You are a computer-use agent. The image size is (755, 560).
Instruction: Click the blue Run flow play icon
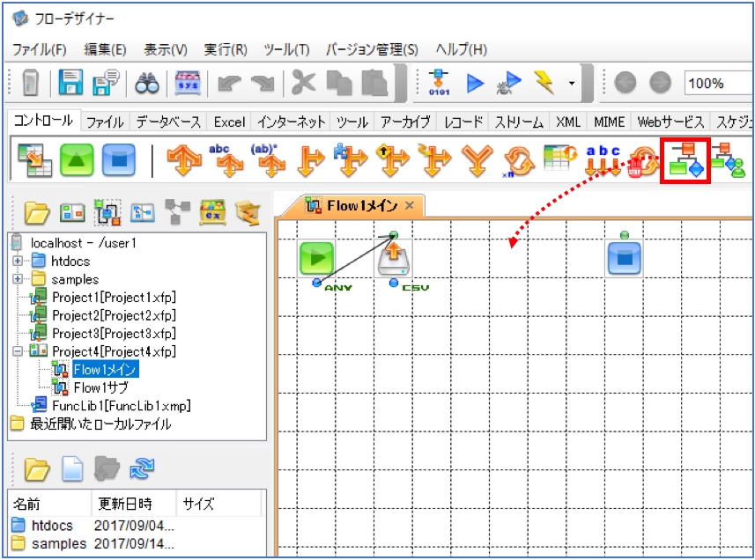(475, 84)
